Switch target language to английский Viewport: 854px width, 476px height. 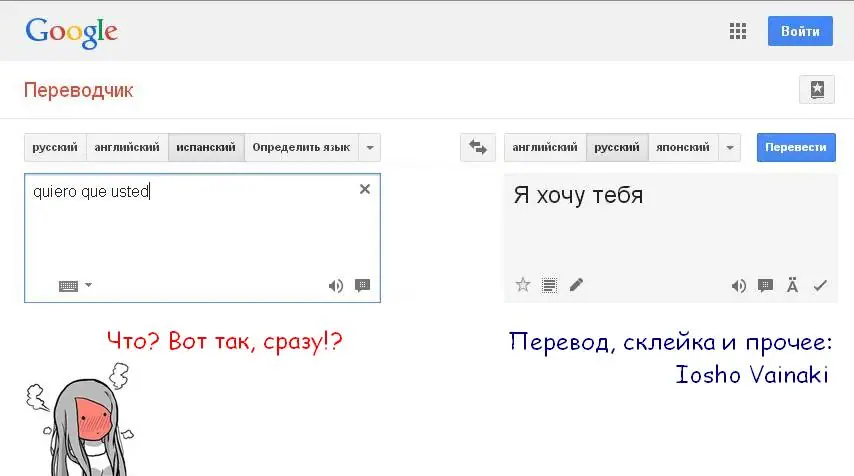point(545,148)
